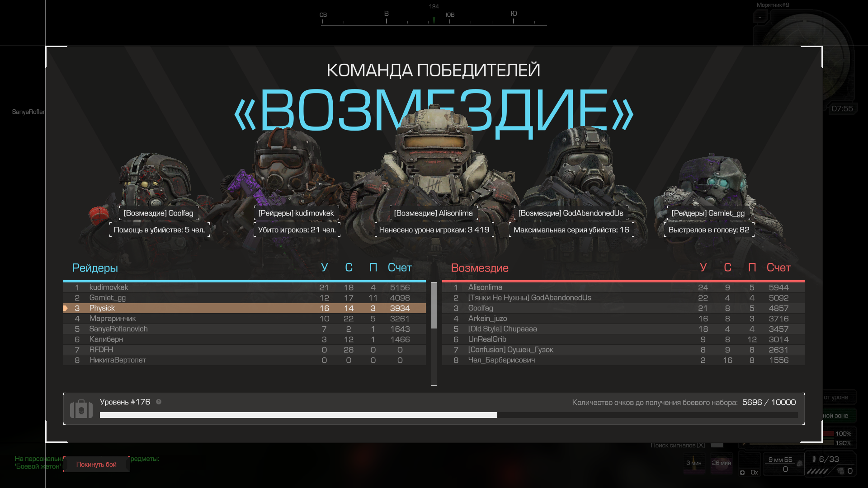Select the GodAbandonedUs row in Возмездие table
This screenshot has width=868, height=488.
pos(623,298)
